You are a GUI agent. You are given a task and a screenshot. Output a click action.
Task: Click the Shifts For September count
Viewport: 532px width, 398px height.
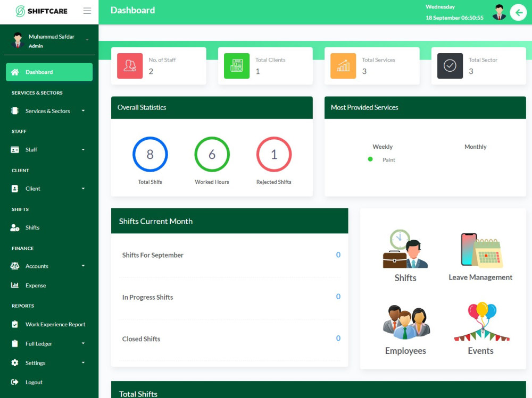tap(338, 255)
